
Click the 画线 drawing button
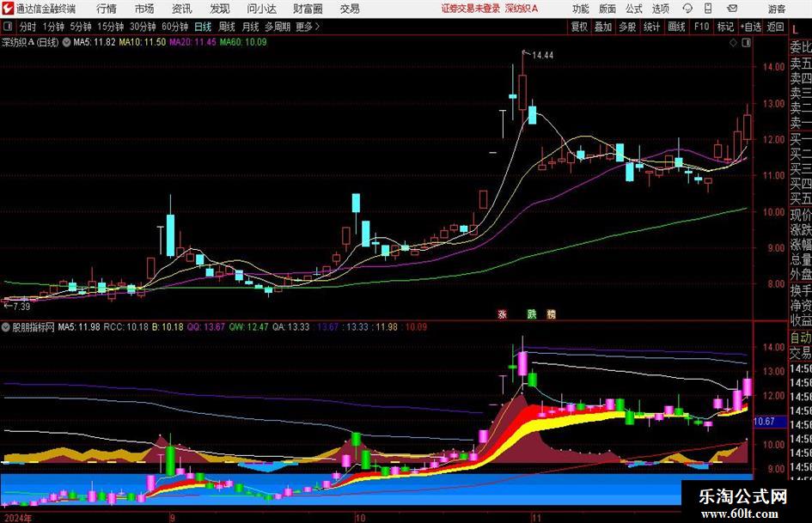(x=677, y=27)
